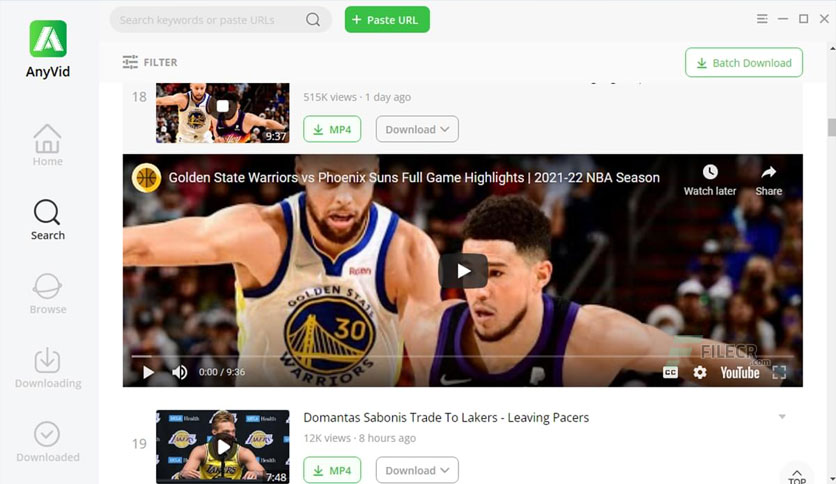
Task: Click the 12K views · 8 hours ago text
Action: [x=359, y=438]
